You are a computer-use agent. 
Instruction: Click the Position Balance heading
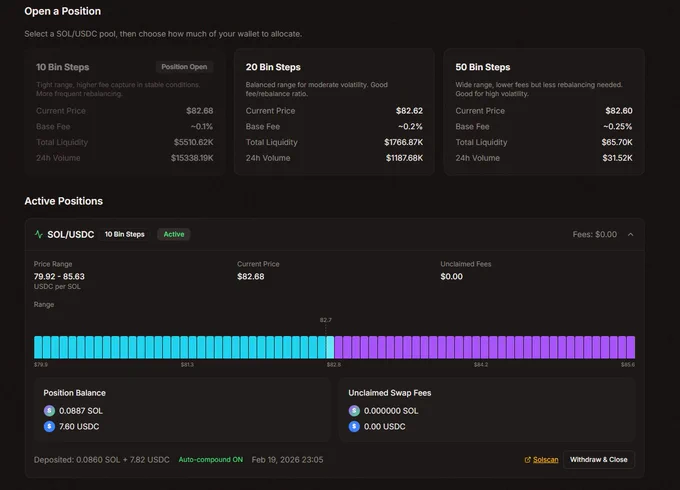click(75, 393)
